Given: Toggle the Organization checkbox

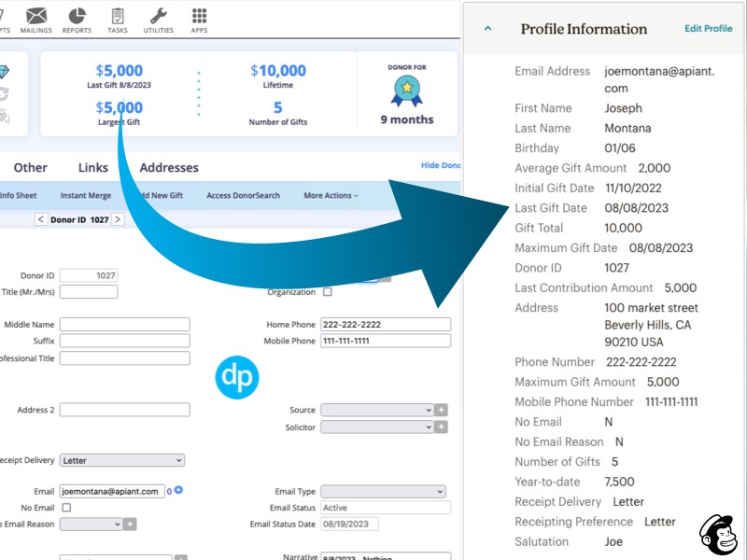Looking at the screenshot, I should pyautogui.click(x=327, y=292).
